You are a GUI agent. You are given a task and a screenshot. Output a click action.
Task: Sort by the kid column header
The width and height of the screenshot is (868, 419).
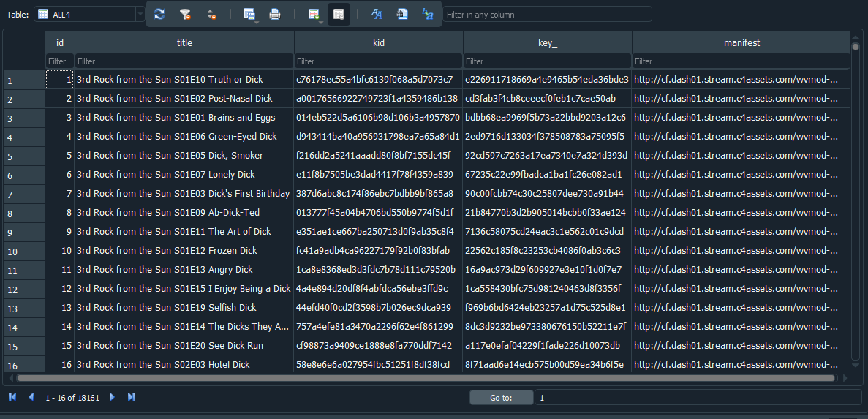coord(379,42)
